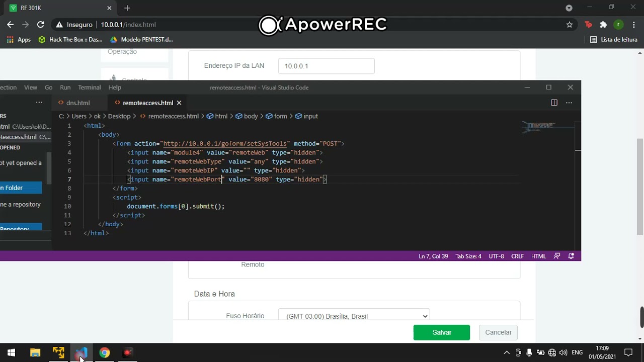
Task: Click 'Ln 7, Col 39' in status bar
Action: click(433, 256)
